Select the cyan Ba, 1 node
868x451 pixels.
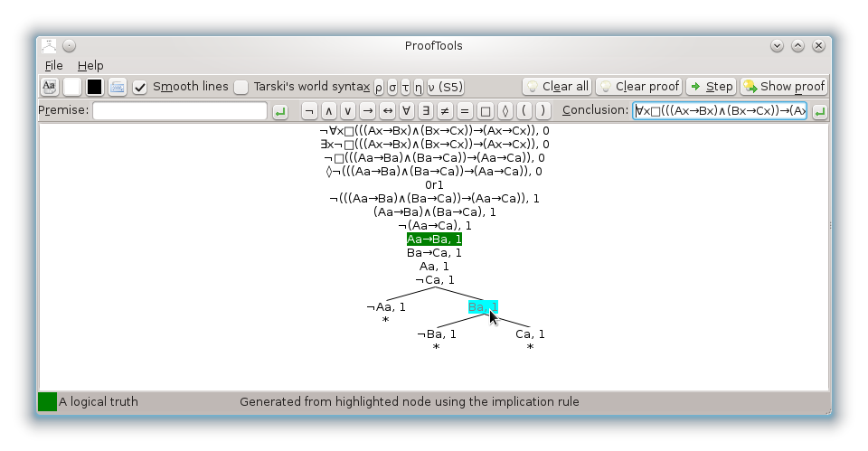483,306
